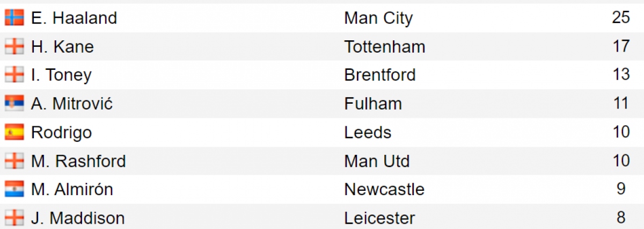The width and height of the screenshot is (644, 229).
Task: Open the H. Kane player link
Action: click(62, 47)
